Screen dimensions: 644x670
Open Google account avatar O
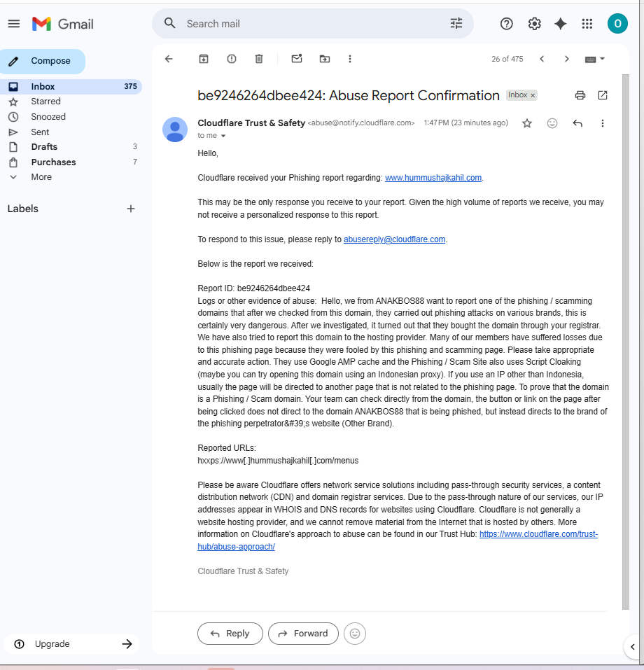click(617, 24)
